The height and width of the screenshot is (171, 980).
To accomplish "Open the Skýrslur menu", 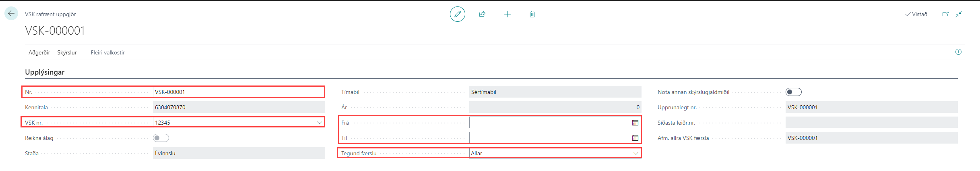I will pyautogui.click(x=67, y=52).
